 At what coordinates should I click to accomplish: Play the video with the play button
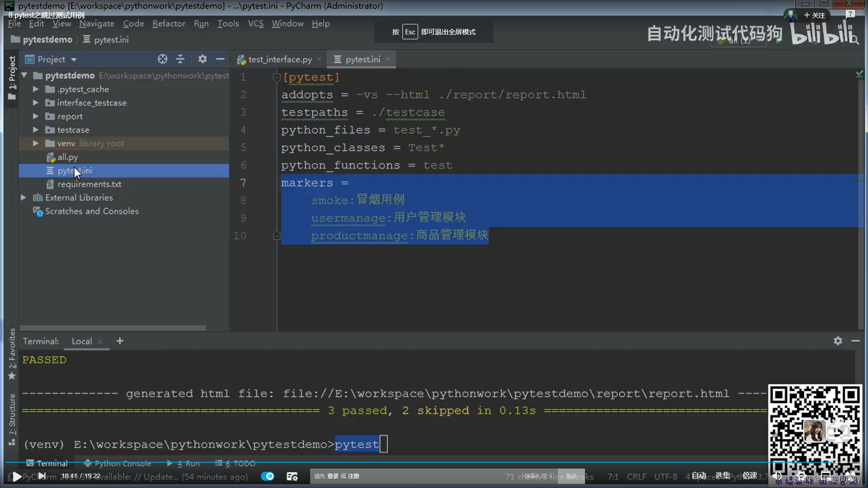(16, 476)
